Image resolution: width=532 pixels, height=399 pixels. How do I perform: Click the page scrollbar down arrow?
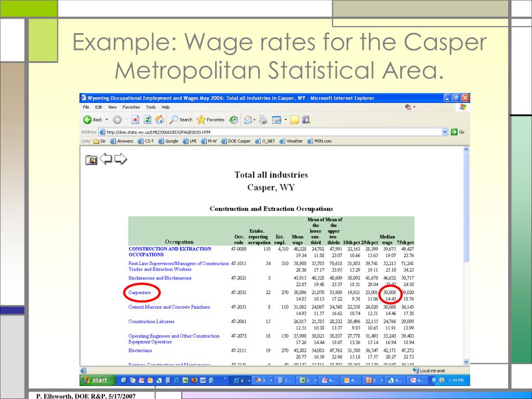click(466, 362)
